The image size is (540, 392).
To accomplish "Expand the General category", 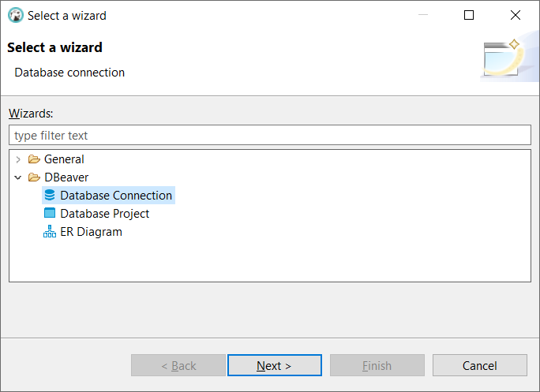I will [x=18, y=159].
